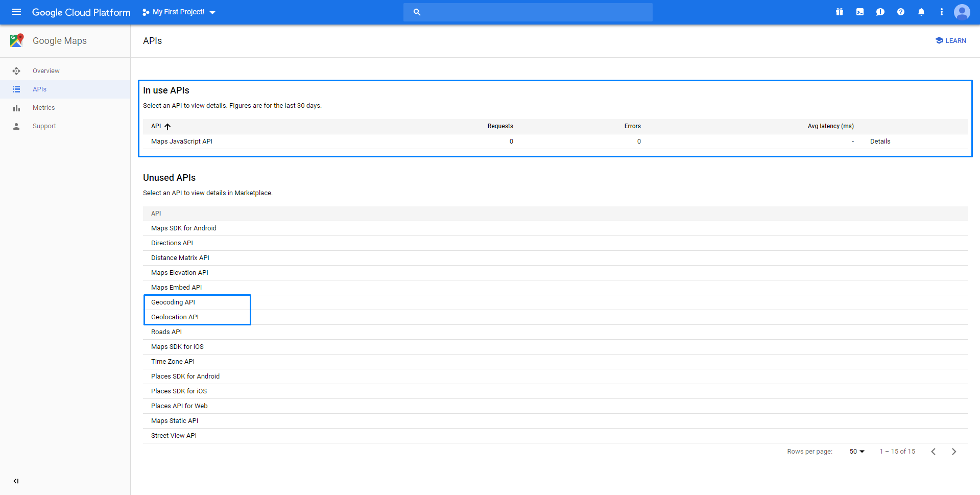Select the Overview sidebar item

65,71
